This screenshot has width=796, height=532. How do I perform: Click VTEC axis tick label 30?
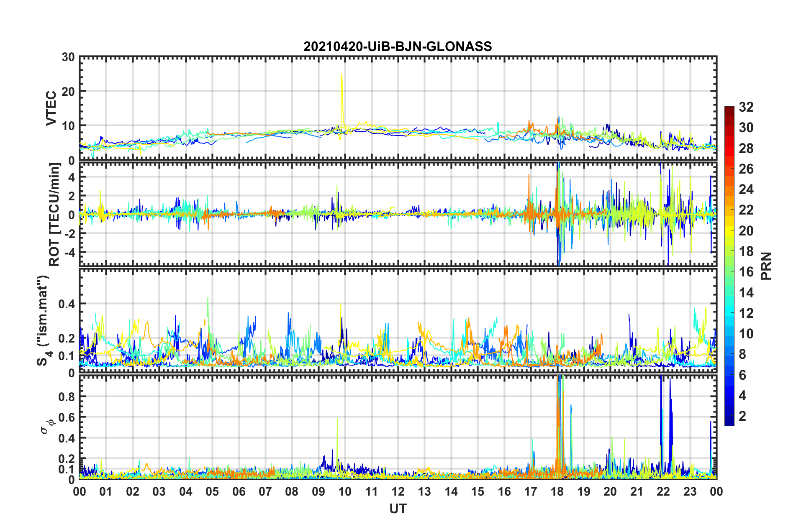68,57
